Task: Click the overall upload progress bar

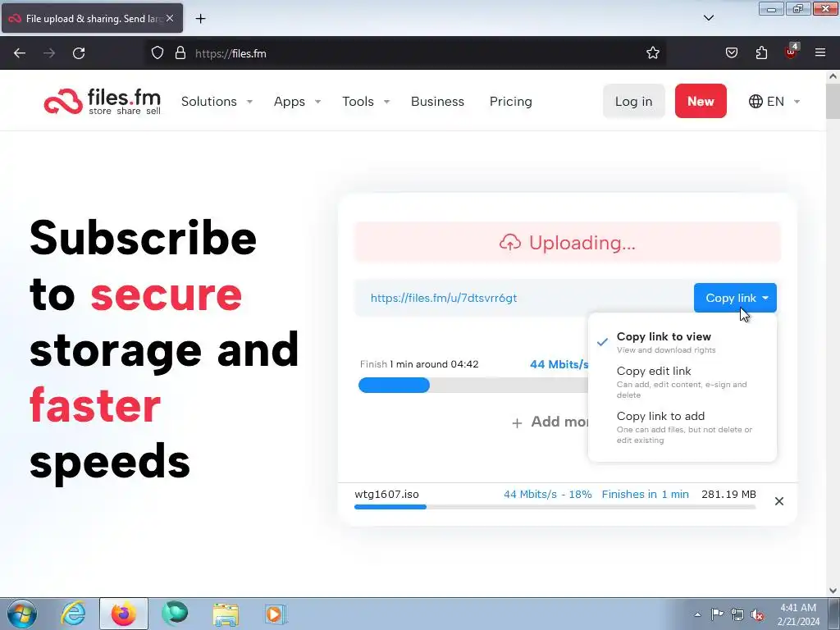Action: pyautogui.click(x=473, y=386)
